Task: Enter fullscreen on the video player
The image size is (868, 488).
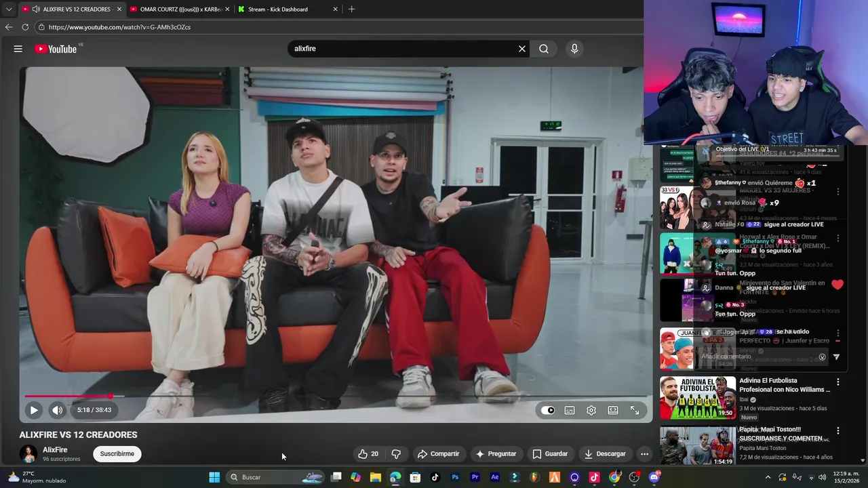Action: (x=635, y=410)
